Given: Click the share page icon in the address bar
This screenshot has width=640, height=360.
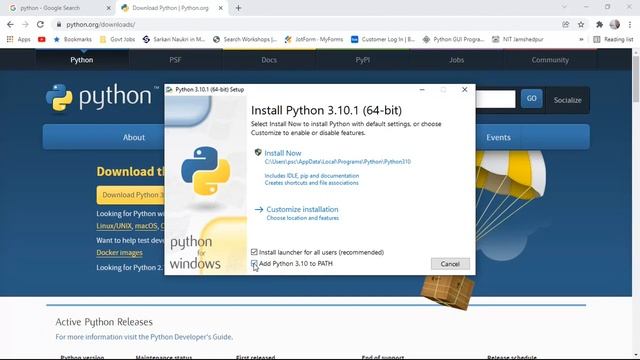Looking at the screenshot, I should [x=566, y=24].
